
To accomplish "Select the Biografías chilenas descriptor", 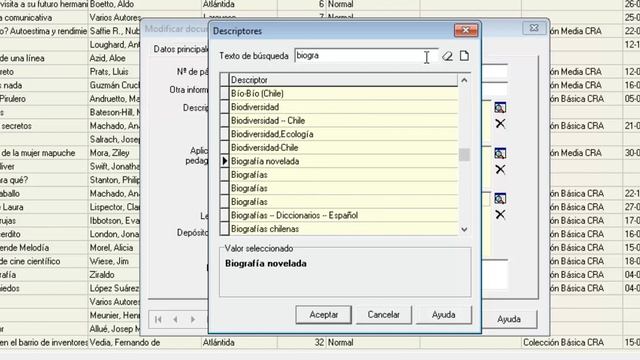I will tap(344, 229).
